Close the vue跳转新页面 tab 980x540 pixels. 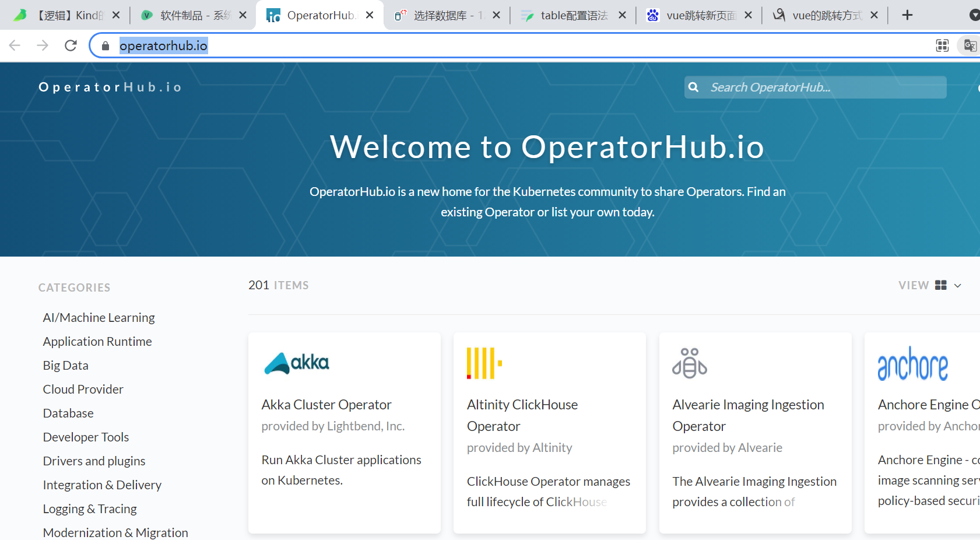[x=748, y=15]
